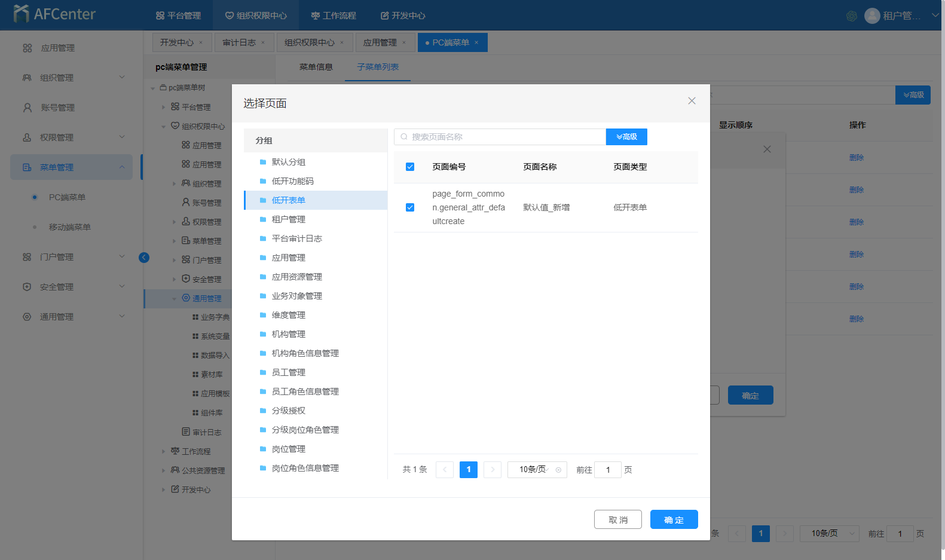Screen dimensions: 945x560
Task: Click the 取消 button in the dialog
Action: (x=617, y=519)
